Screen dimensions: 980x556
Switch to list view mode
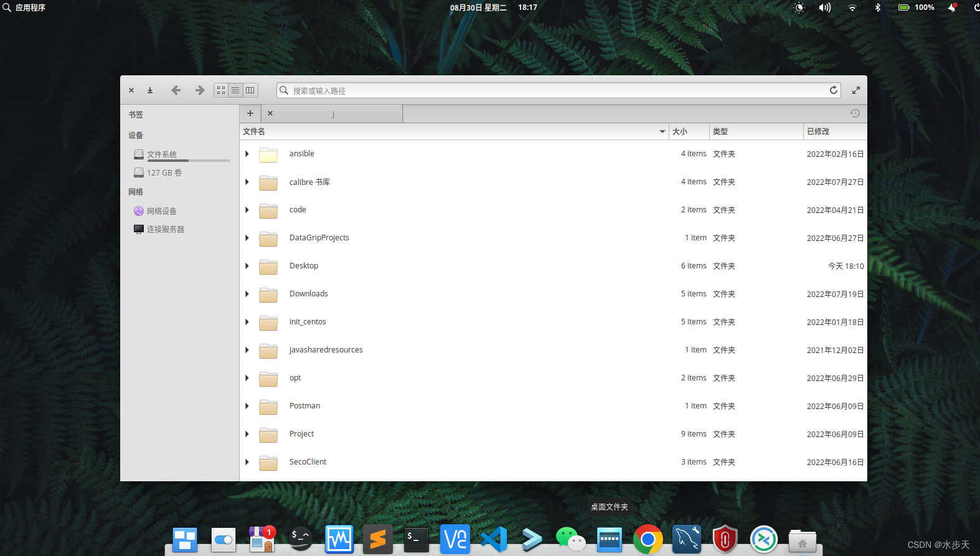[x=235, y=90]
